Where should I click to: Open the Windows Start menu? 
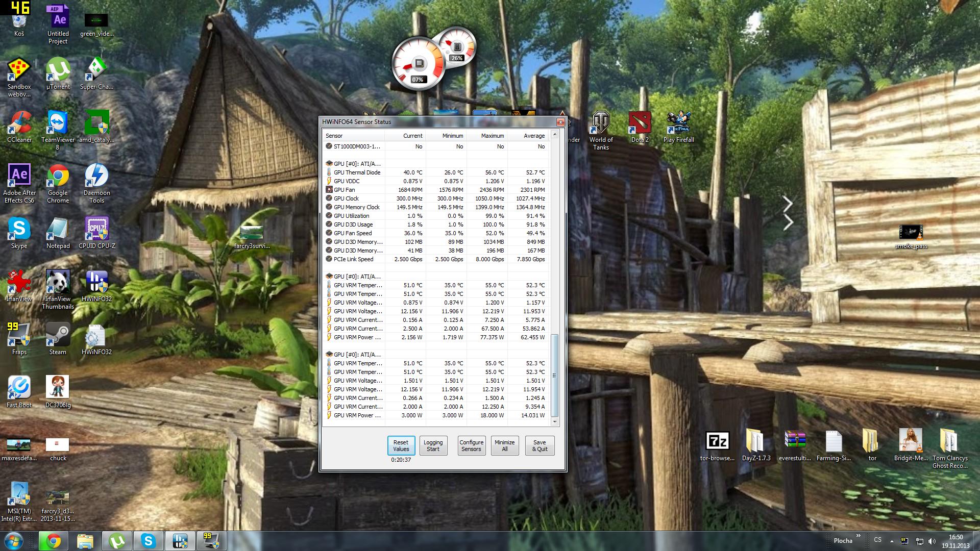(14, 541)
